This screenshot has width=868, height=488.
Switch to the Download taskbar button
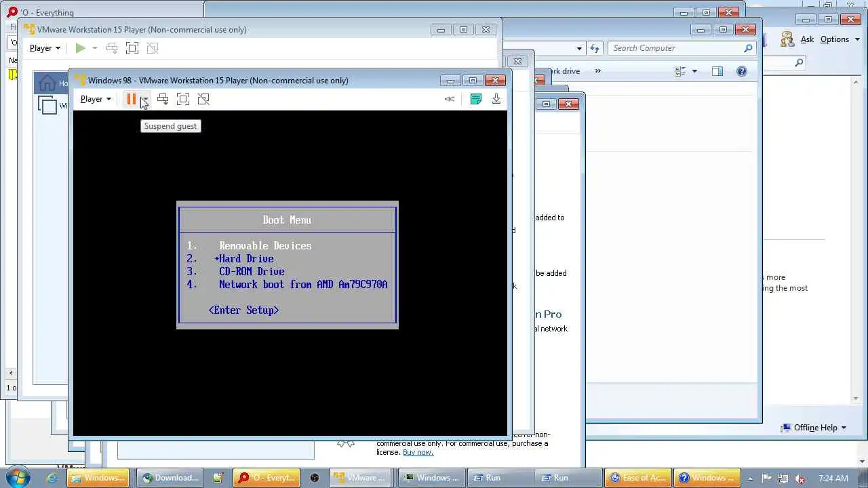[170, 478]
